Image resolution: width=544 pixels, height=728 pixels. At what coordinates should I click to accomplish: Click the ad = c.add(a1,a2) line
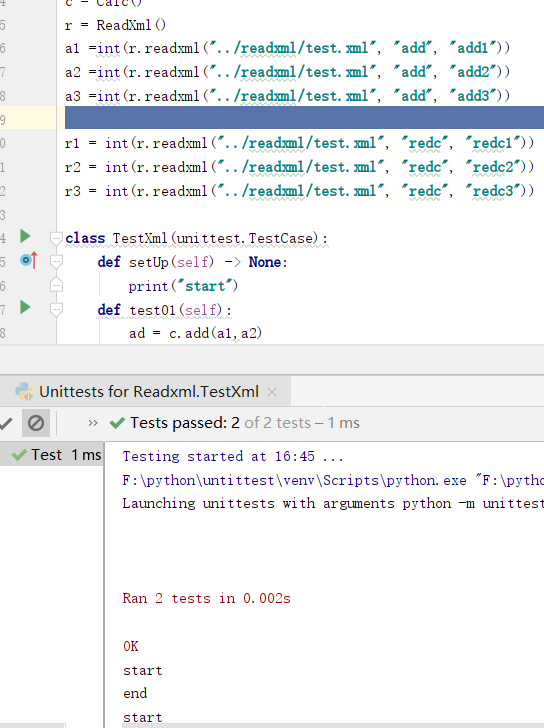pos(195,333)
